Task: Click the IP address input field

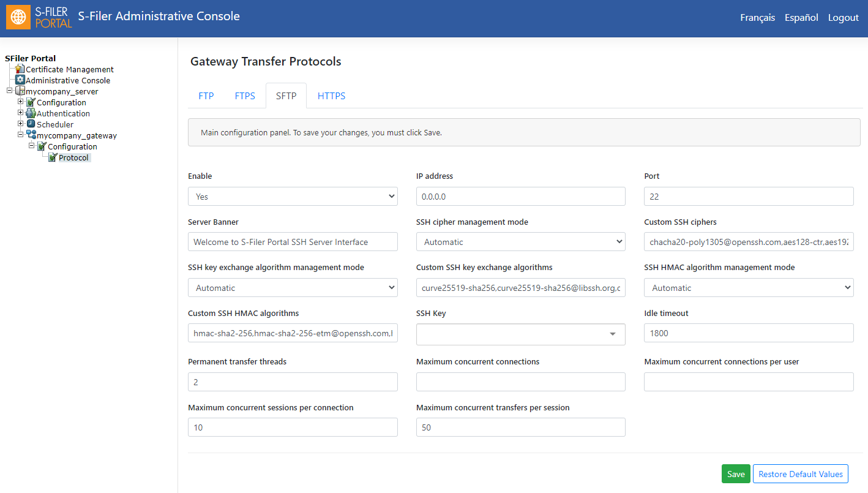Action: (521, 197)
